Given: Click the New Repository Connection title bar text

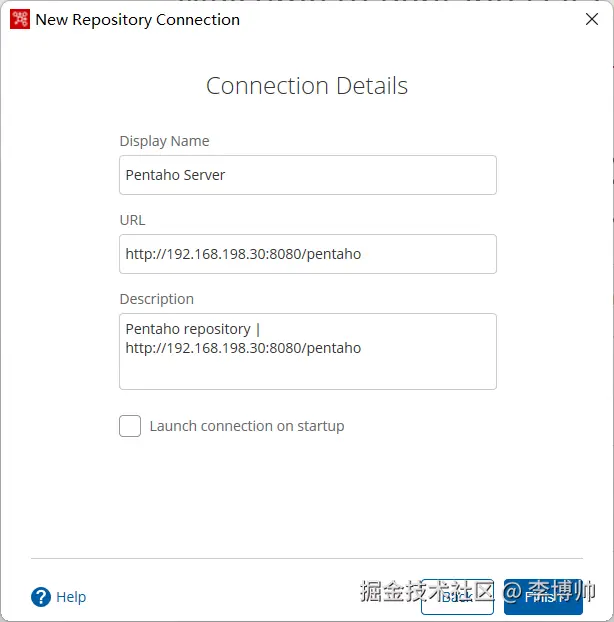Looking at the screenshot, I should coord(138,19).
